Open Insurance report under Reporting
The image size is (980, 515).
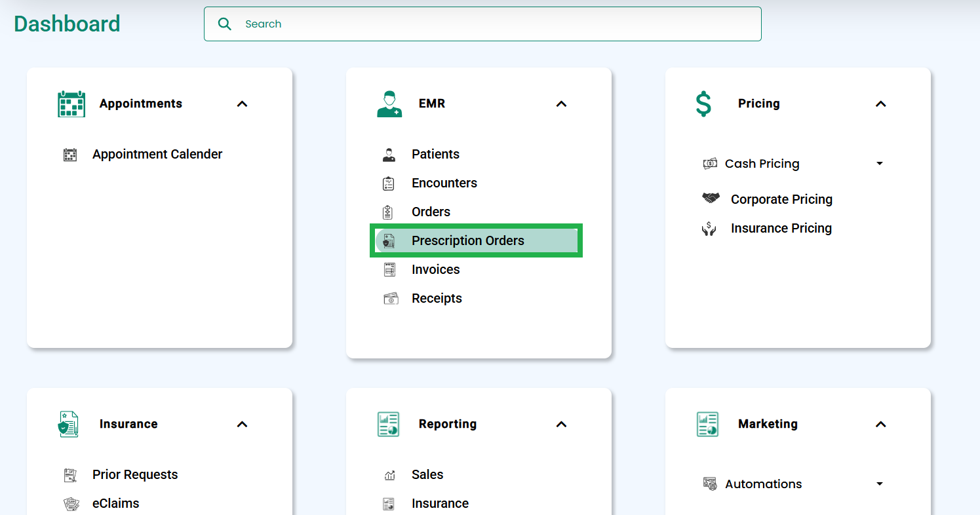point(440,504)
